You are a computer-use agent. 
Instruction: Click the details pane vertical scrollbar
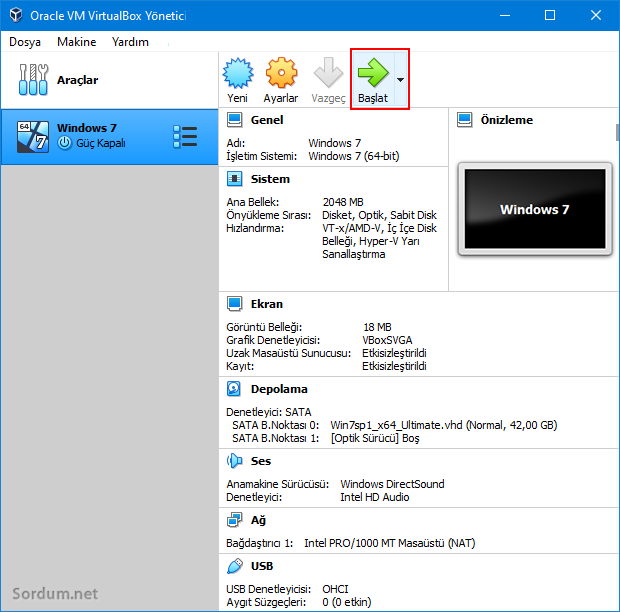click(x=617, y=132)
